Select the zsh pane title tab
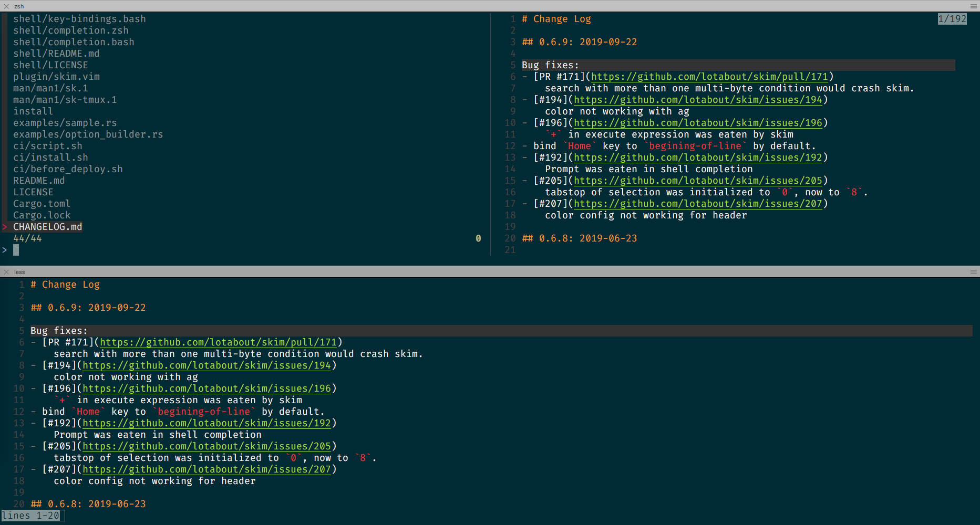 click(x=19, y=6)
